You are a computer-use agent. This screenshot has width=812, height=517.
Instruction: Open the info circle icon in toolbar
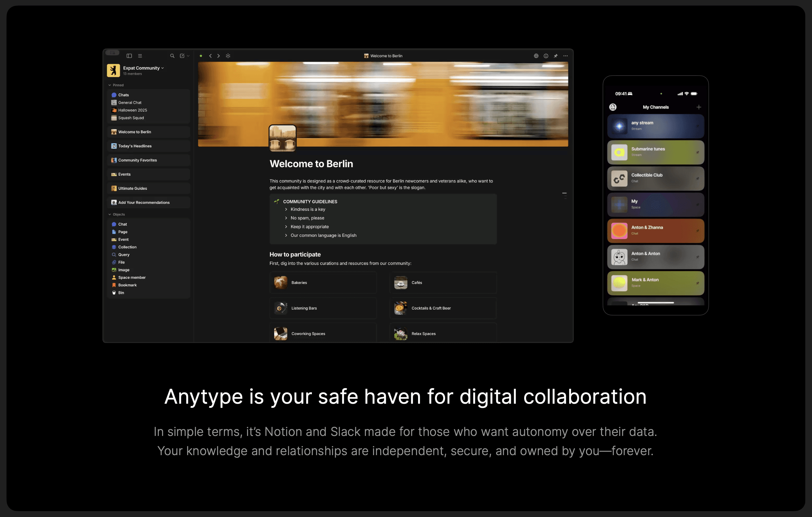pyautogui.click(x=546, y=56)
